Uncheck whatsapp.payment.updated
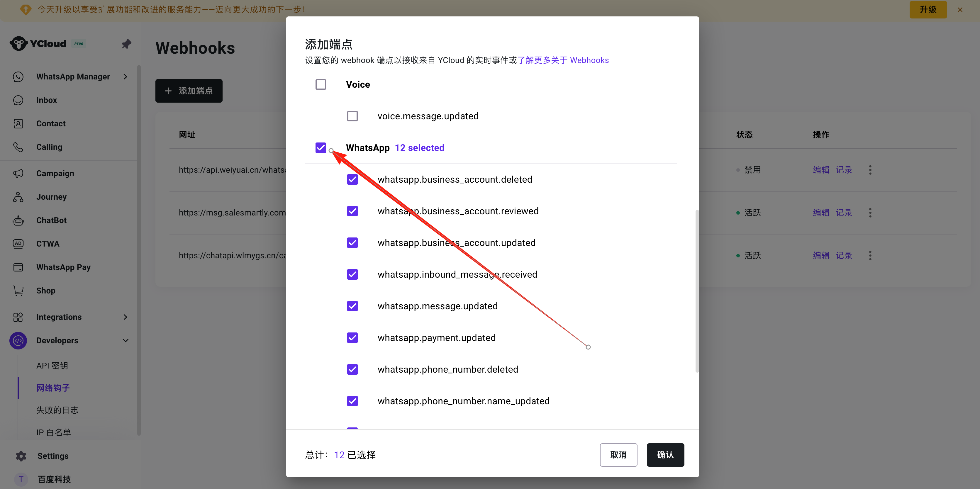The width and height of the screenshot is (980, 489). click(352, 338)
